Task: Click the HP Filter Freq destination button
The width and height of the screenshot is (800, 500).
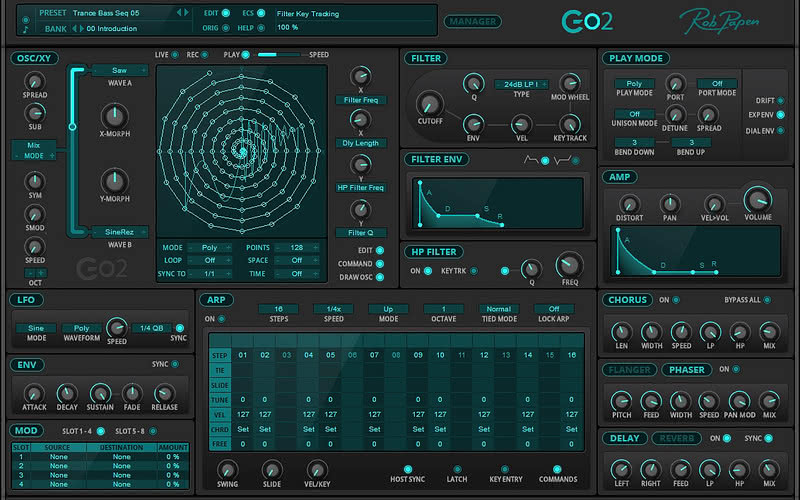Action: pos(361,188)
